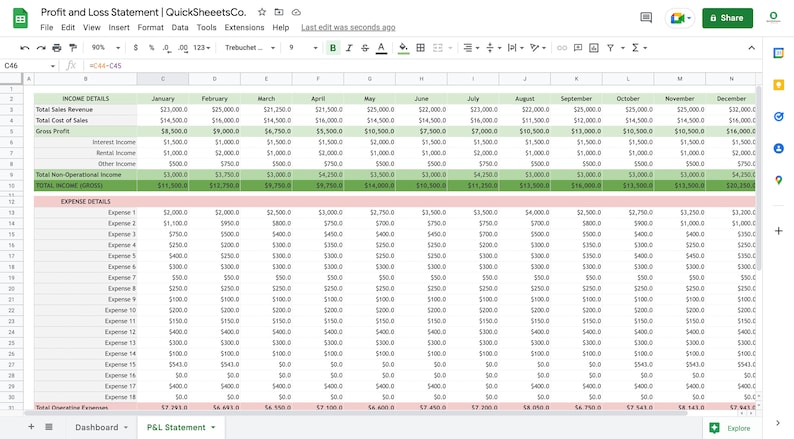Insert a comment from toolbar
This screenshot has width=794, height=439.
tap(578, 48)
